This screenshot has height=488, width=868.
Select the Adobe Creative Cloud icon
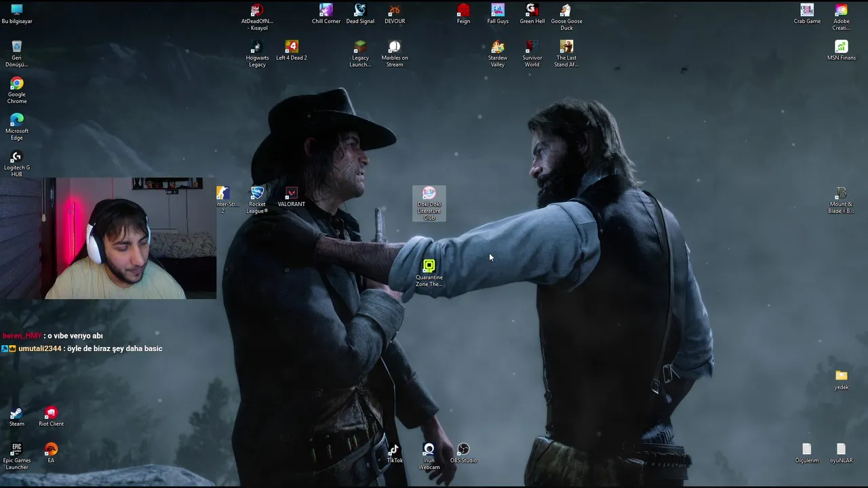(842, 18)
